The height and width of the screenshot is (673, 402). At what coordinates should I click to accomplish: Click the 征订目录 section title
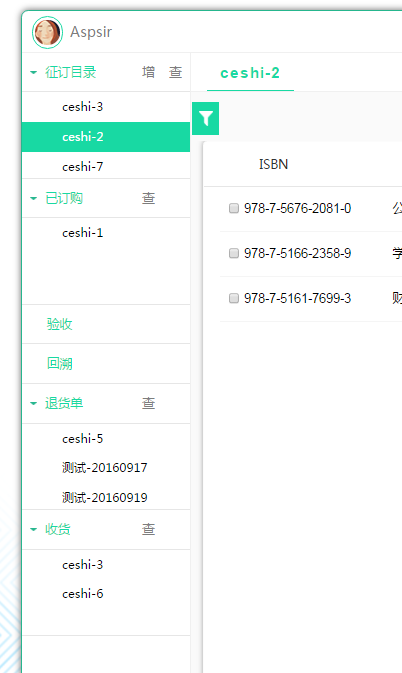click(71, 72)
